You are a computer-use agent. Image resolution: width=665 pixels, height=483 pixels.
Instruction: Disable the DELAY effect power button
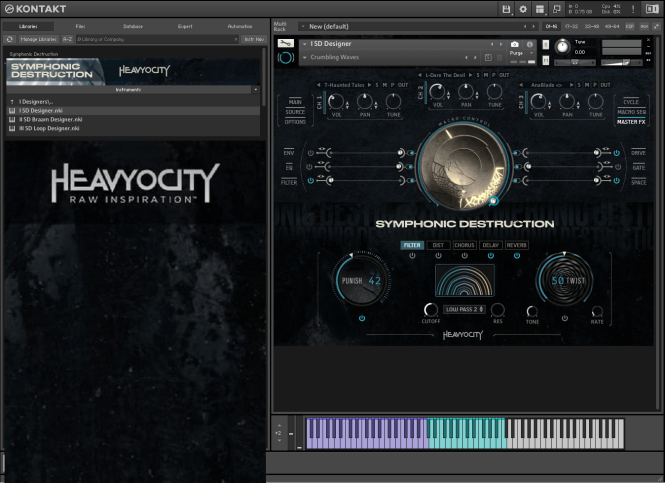491,256
